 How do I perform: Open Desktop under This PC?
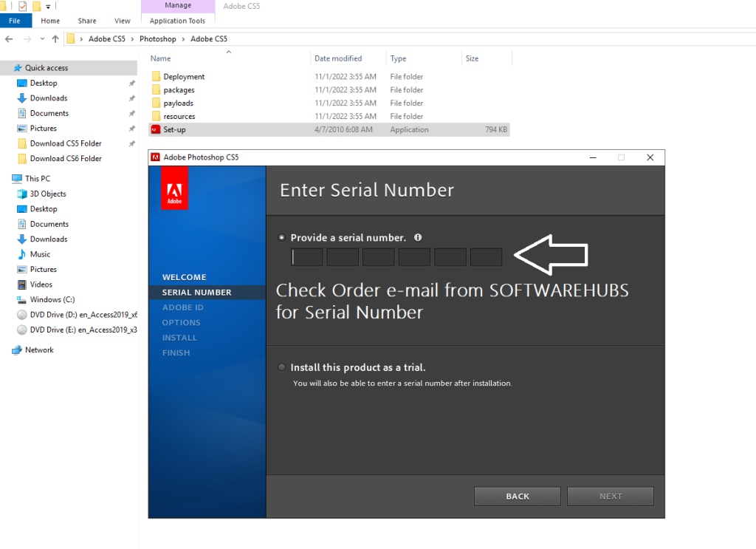(44, 209)
